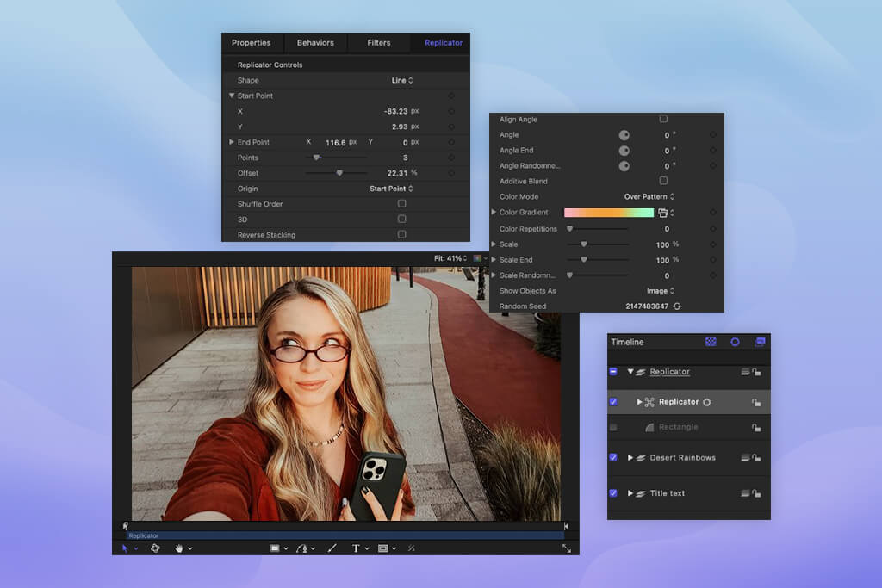Click the circle behaviors icon in Timeline header
The width and height of the screenshot is (882, 588).
tap(736, 342)
